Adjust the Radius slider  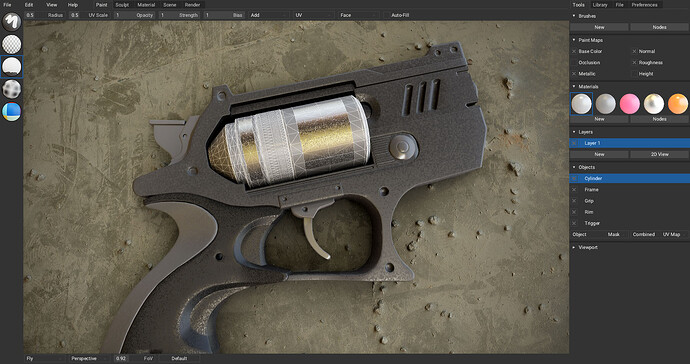point(45,15)
